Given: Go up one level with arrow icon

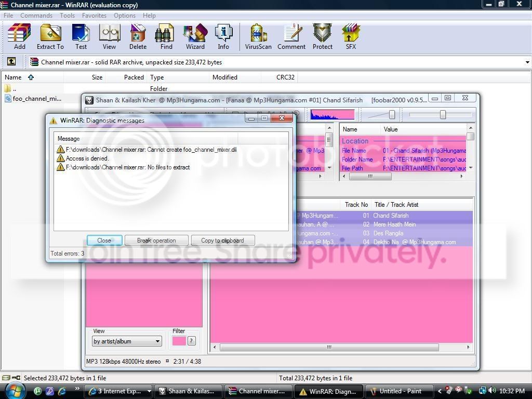Looking at the screenshot, I should pos(11,61).
